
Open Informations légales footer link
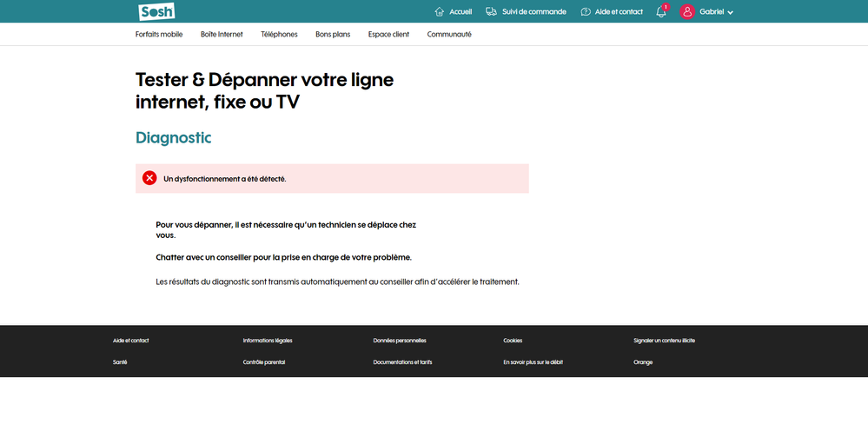[268, 341]
